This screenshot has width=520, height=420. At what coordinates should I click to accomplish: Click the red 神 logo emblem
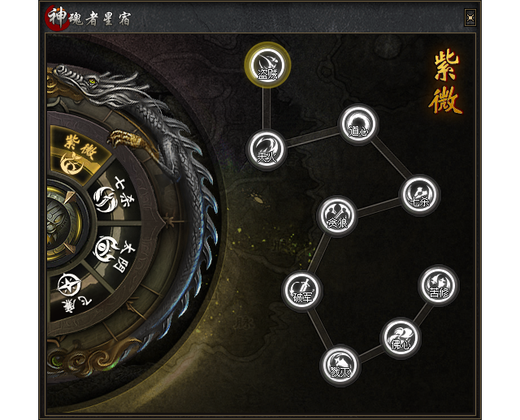click(56, 18)
